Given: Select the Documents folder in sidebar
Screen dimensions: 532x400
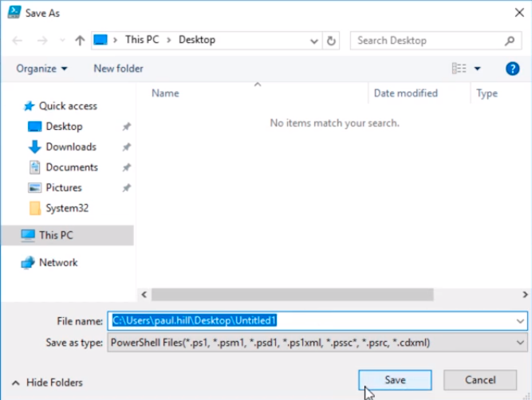Looking at the screenshot, I should click(x=71, y=167).
